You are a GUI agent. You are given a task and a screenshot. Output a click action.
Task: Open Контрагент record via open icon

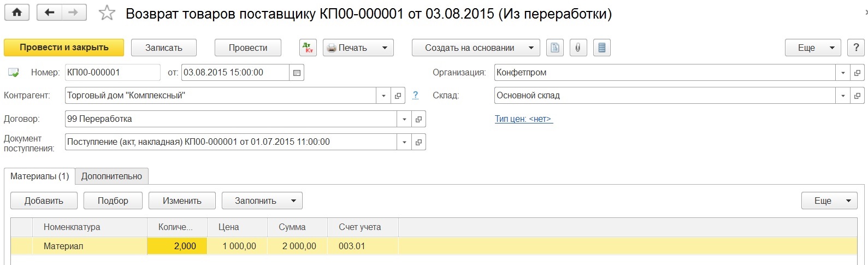pos(398,96)
